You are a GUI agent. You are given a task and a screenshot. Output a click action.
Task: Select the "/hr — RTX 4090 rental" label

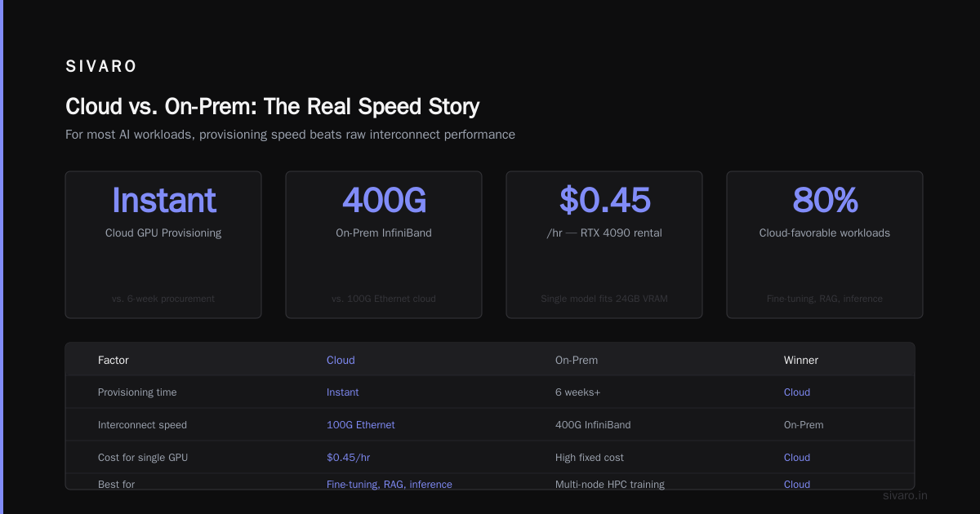click(x=604, y=233)
